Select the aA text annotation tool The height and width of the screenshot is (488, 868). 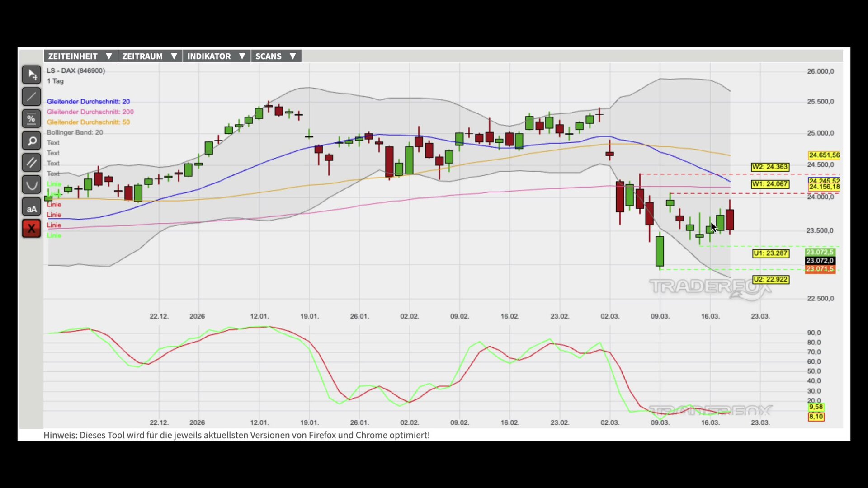tap(31, 207)
